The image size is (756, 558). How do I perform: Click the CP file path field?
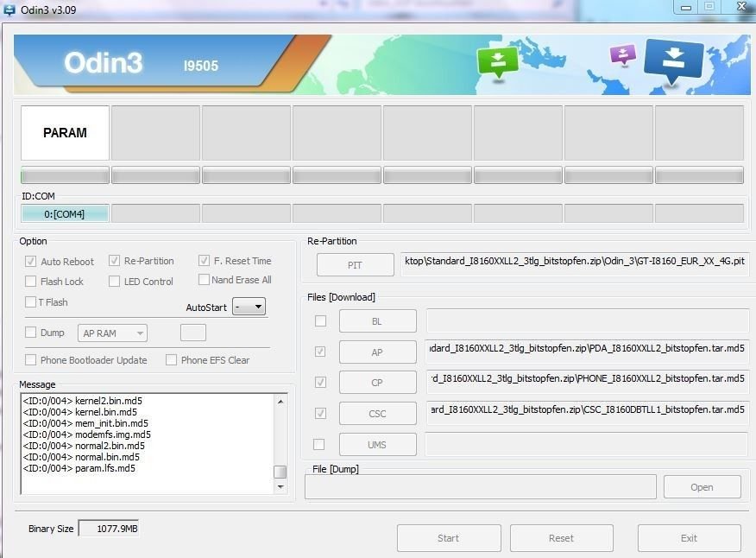click(x=587, y=381)
